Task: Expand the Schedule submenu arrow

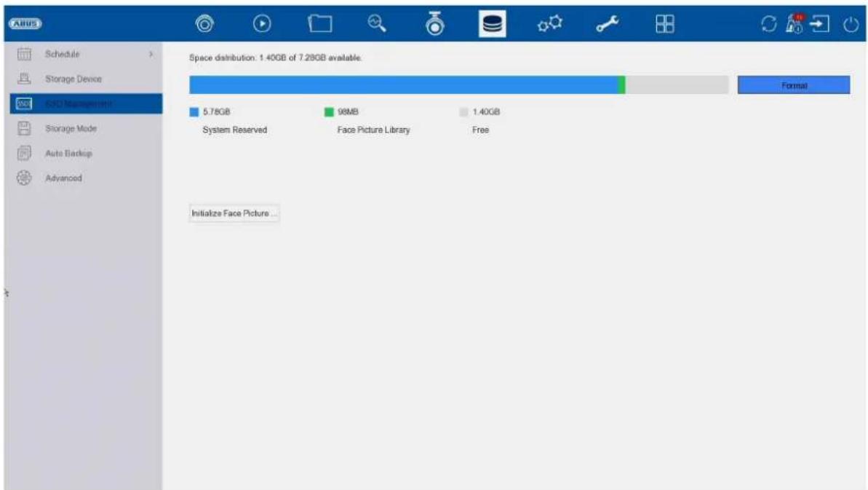Action: tap(151, 55)
